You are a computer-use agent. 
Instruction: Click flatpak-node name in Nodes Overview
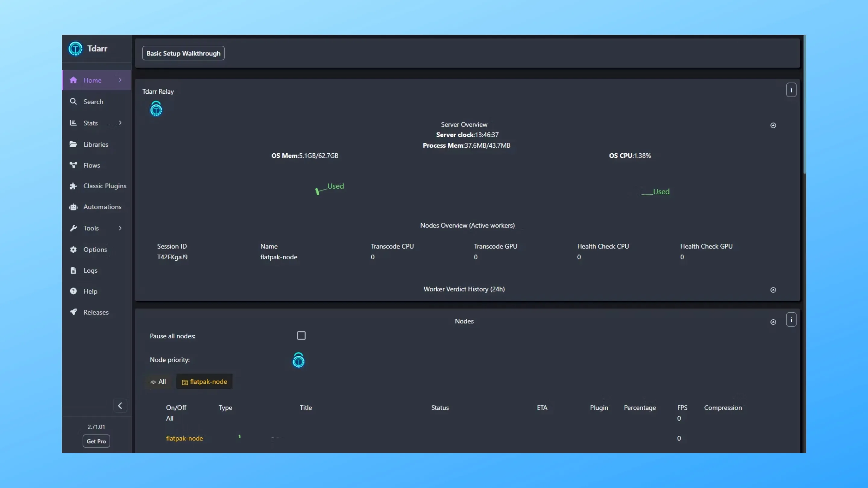point(279,257)
